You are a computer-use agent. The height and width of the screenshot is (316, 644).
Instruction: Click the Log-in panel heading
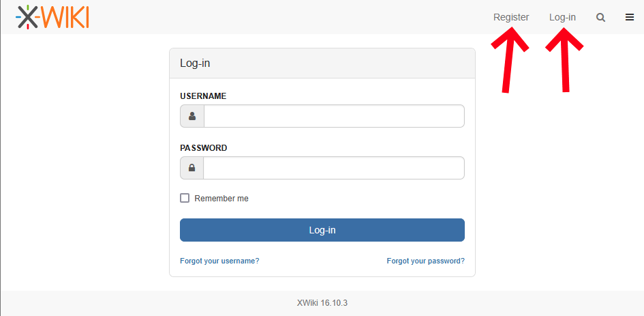[x=195, y=63]
